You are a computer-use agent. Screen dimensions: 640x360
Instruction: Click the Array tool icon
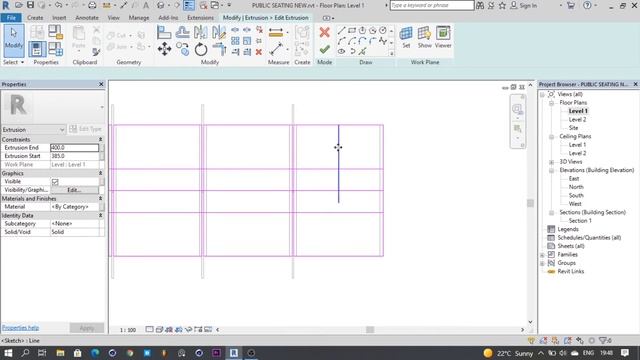click(x=235, y=41)
